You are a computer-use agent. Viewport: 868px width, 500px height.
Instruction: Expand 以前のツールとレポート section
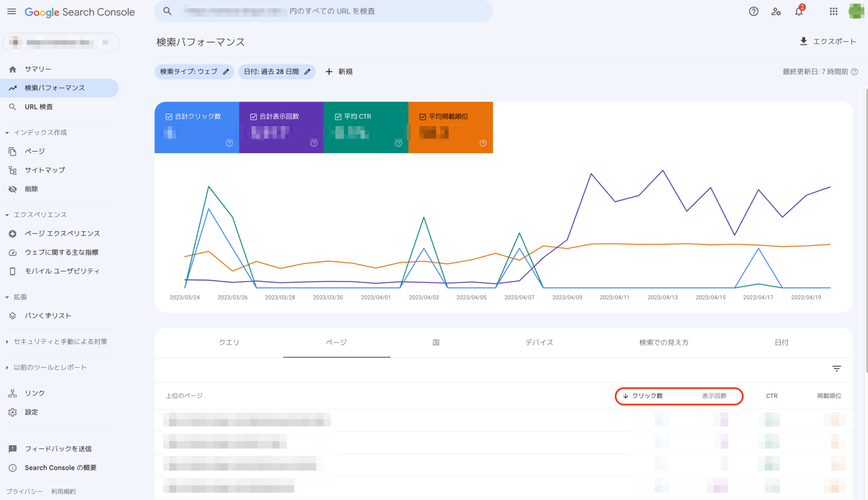click(x=46, y=367)
